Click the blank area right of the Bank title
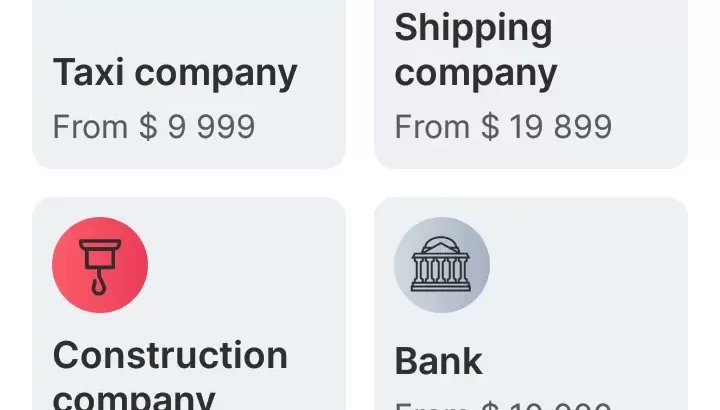Image resolution: width=720 pixels, height=410 pixels. coord(590,361)
